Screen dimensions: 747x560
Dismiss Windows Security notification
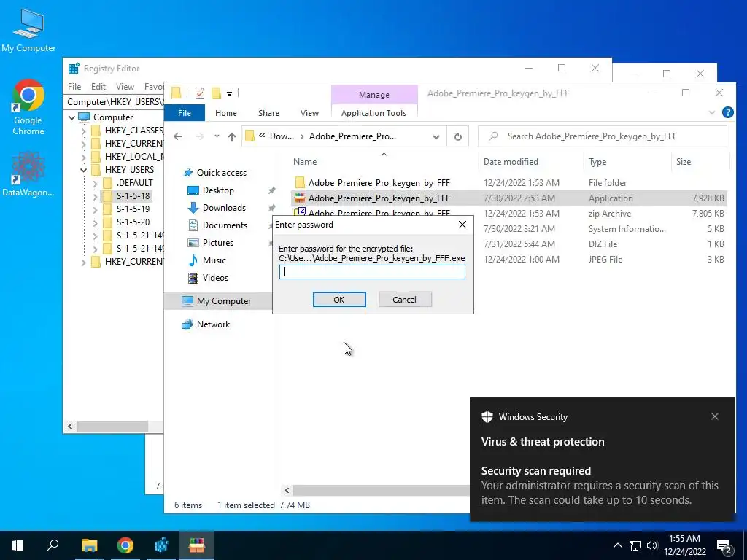pos(715,416)
